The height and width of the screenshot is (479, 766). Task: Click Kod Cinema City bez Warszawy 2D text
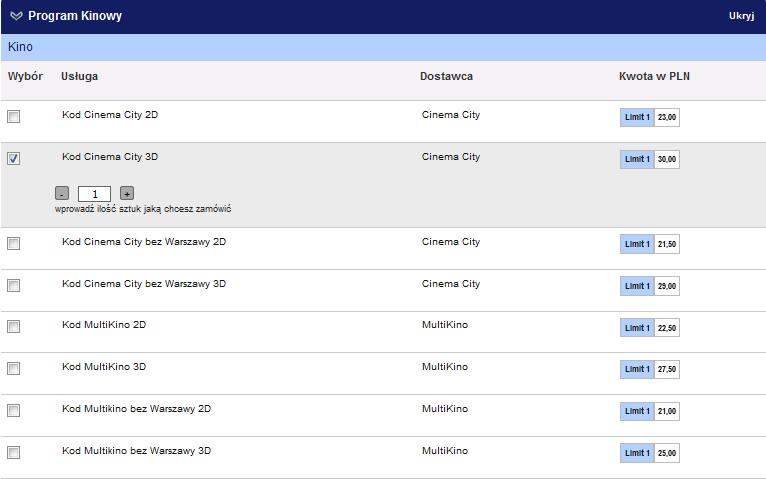[x=144, y=242]
